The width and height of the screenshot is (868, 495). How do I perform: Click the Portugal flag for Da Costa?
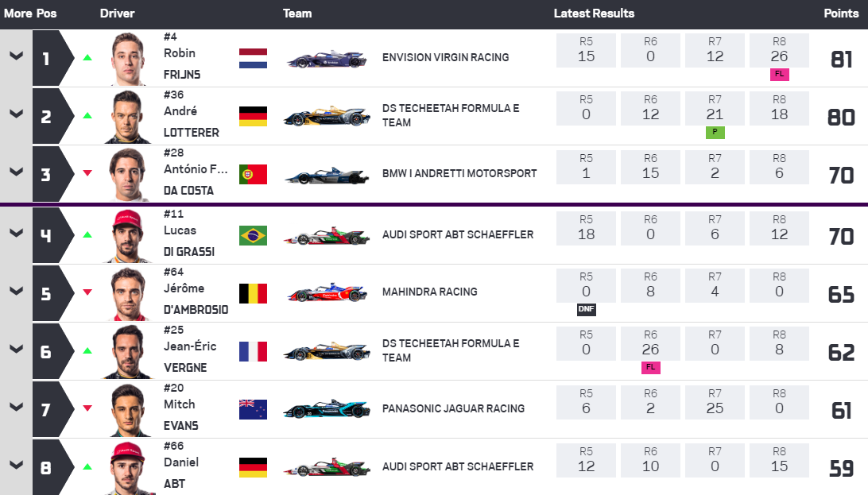[x=253, y=174]
